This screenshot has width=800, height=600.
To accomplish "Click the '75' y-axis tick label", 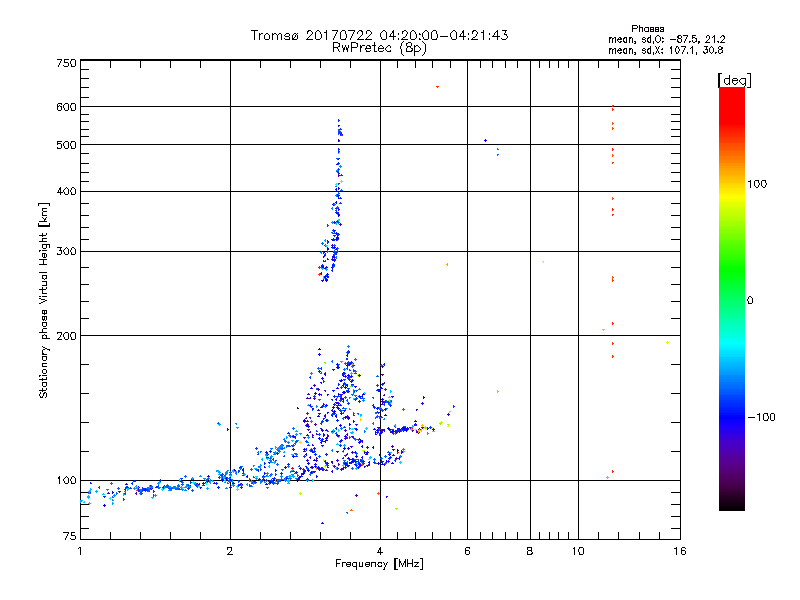I will (70, 536).
